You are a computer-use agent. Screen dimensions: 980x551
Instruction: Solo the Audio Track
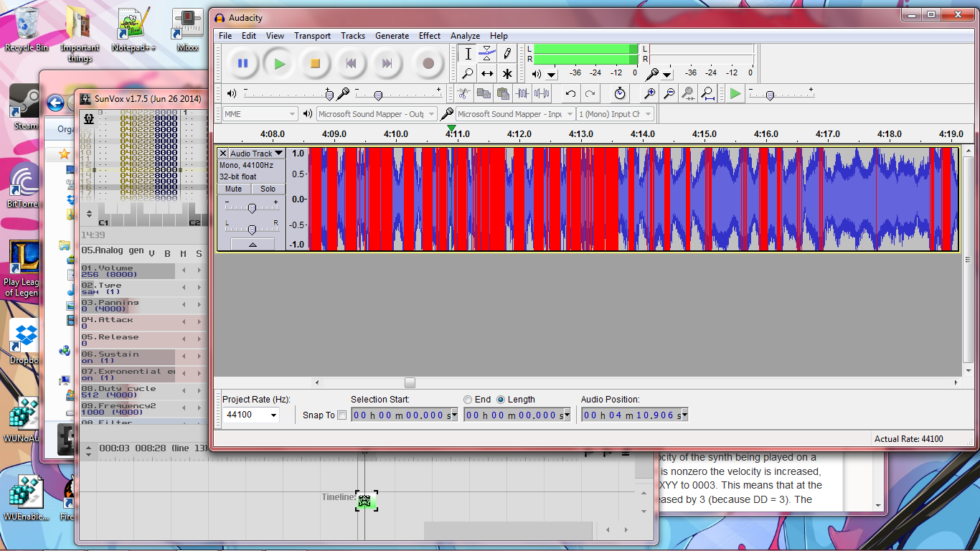(x=268, y=189)
